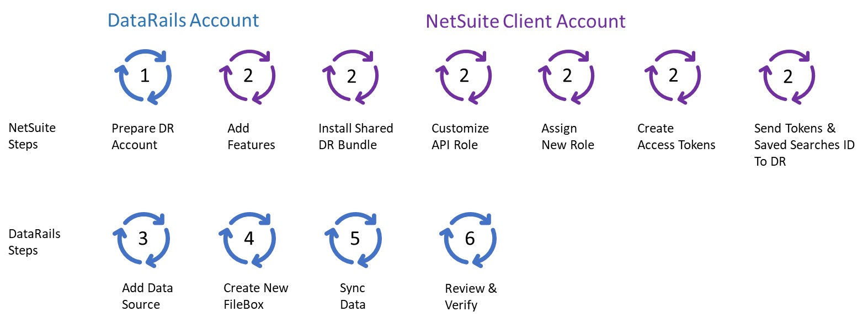868x322 pixels.
Task: Click the cycle icon above Install Shared DR Bundle
Action: (350, 77)
